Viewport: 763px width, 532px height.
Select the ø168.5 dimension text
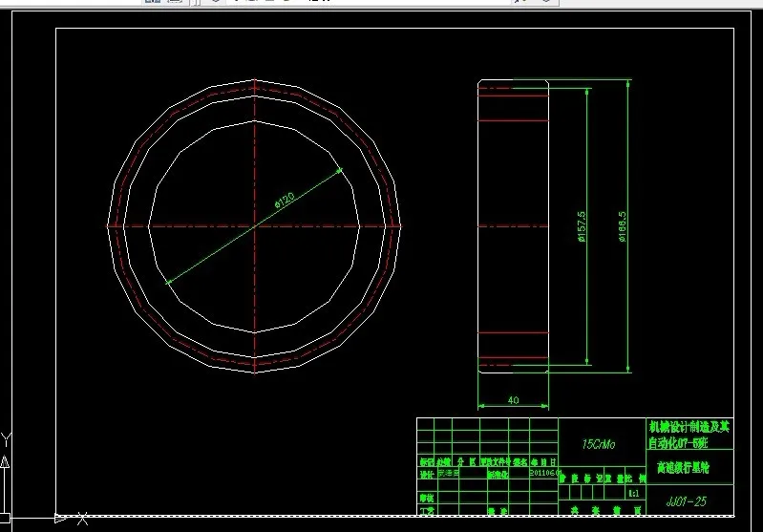click(622, 226)
